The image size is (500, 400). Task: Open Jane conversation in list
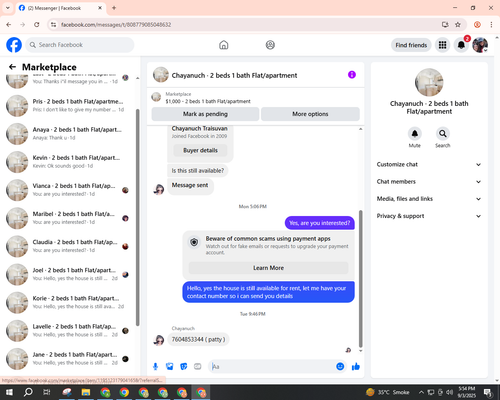68,359
